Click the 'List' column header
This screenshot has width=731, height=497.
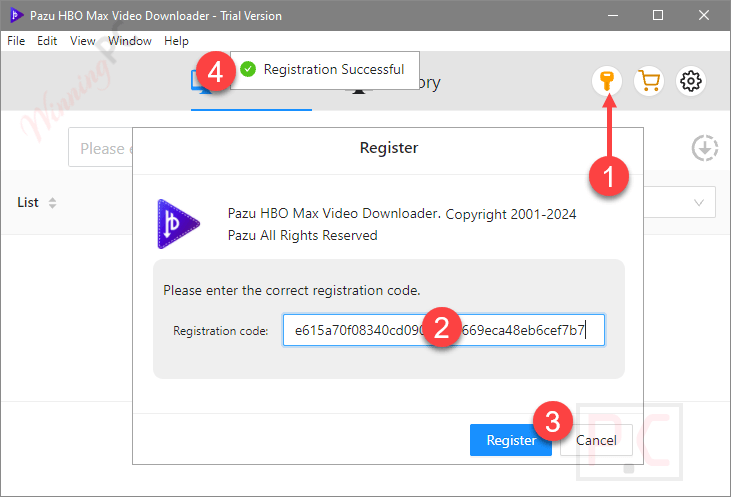tap(28, 202)
